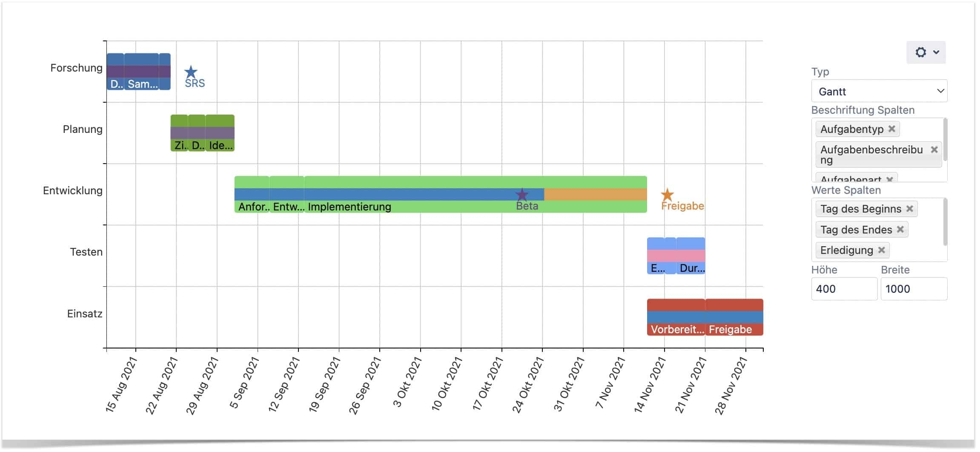Select the Implementierung bar in Entwicklung row
This screenshot has width=980, height=452.
point(383,194)
